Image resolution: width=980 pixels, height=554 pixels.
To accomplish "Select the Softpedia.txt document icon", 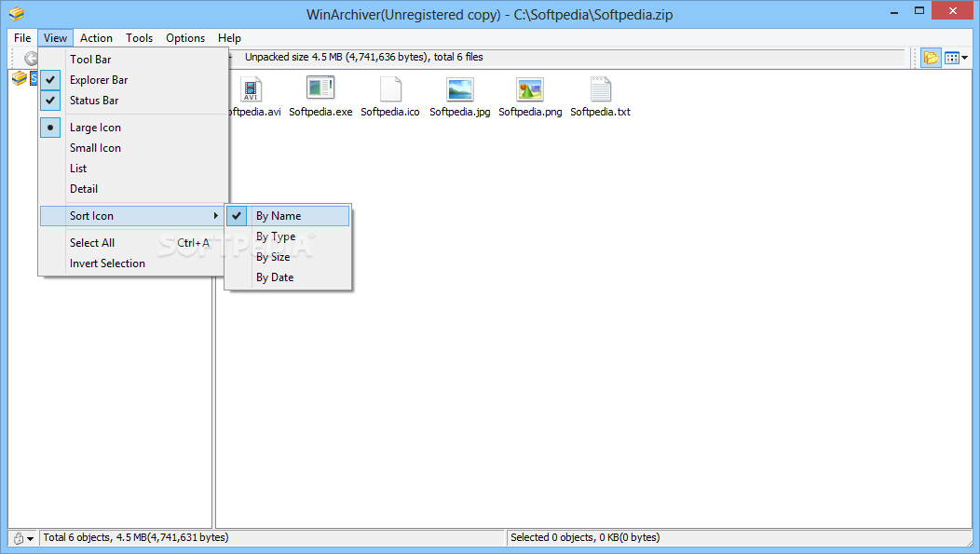I will pos(600,89).
